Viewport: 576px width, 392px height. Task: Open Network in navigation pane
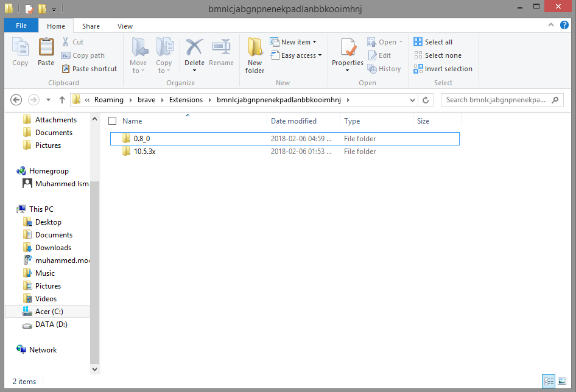[x=37, y=350]
